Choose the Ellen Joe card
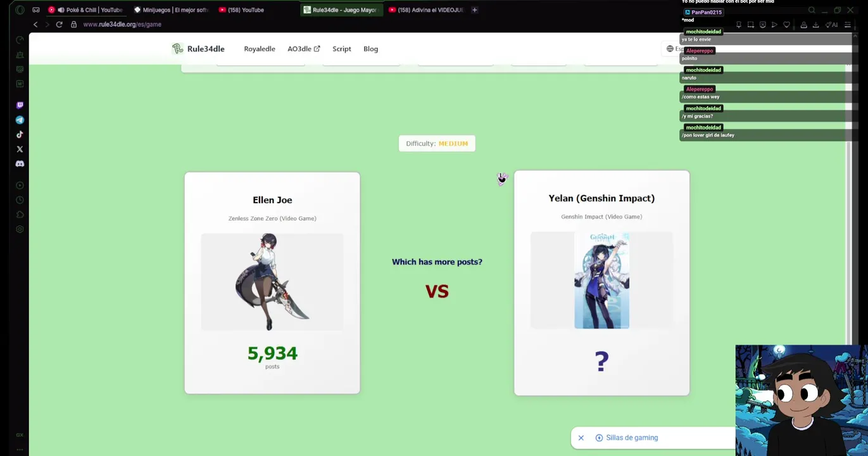Screen dimensions: 868x456 272,283
